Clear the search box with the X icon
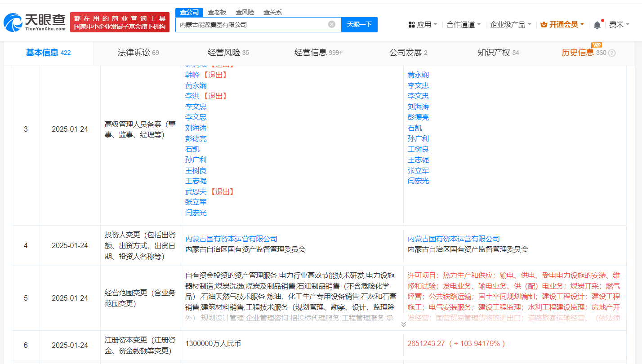Image resolution: width=642 pixels, height=364 pixels. click(332, 25)
